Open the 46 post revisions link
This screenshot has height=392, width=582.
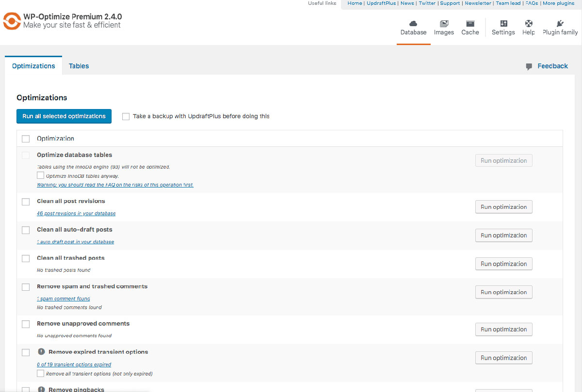(x=76, y=213)
